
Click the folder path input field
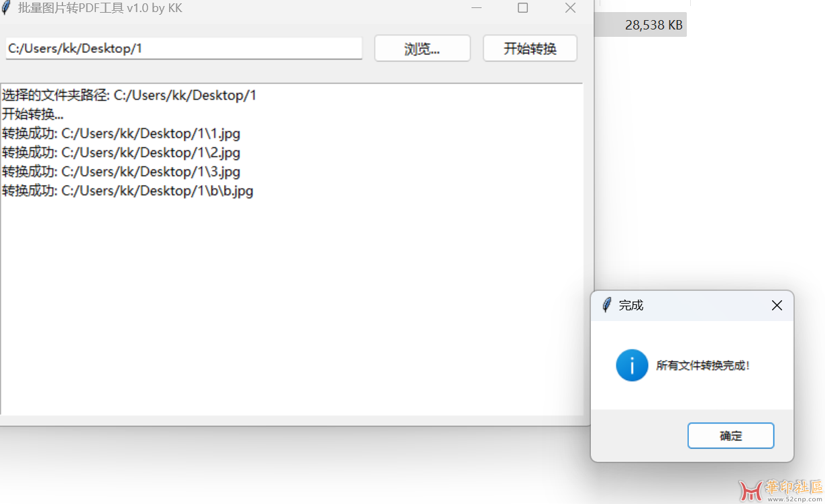click(184, 48)
